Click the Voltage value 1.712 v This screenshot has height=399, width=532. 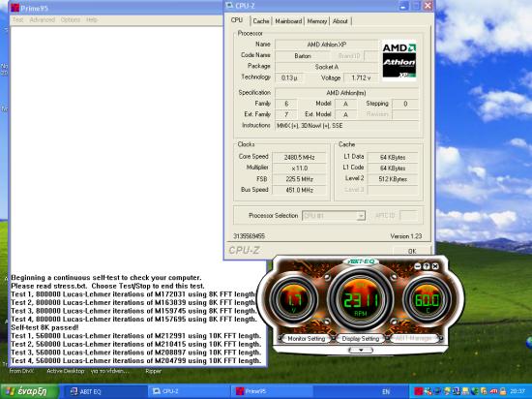click(361, 77)
